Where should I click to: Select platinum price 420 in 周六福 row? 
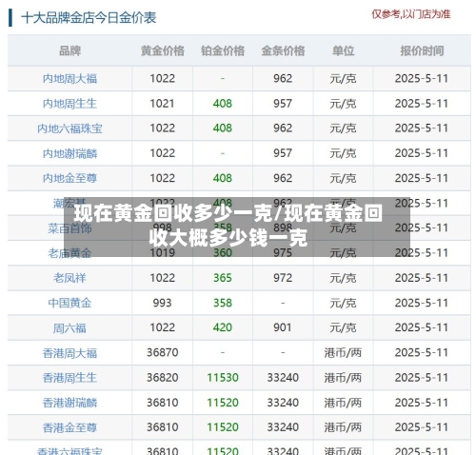point(223,327)
